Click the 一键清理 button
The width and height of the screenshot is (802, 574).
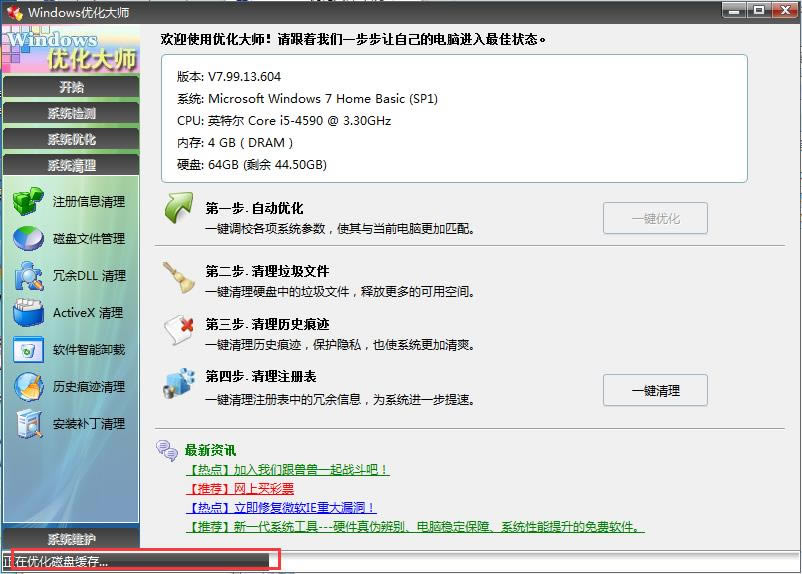click(655, 390)
